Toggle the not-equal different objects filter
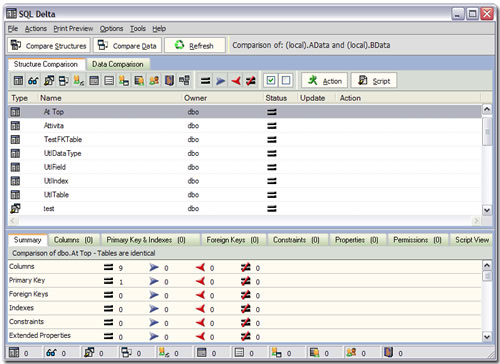Viewport: 500px width, 364px height. point(251,81)
